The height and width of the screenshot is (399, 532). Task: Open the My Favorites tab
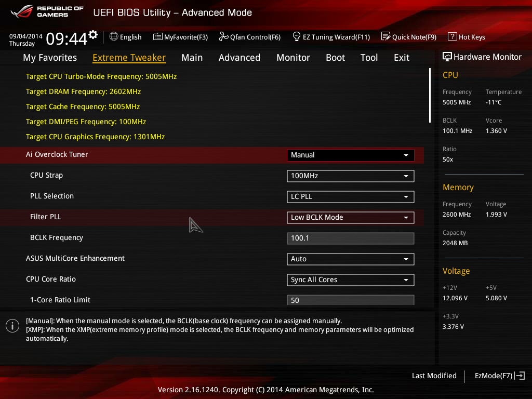point(50,58)
